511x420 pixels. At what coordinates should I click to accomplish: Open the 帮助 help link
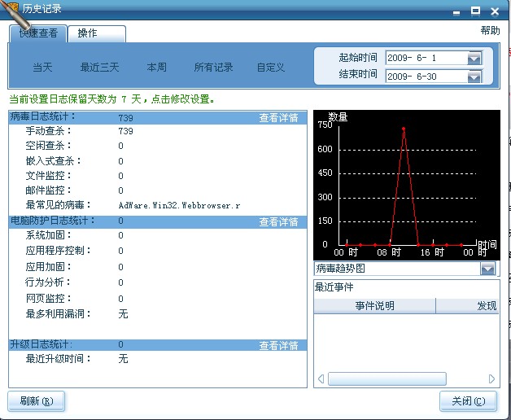click(490, 31)
